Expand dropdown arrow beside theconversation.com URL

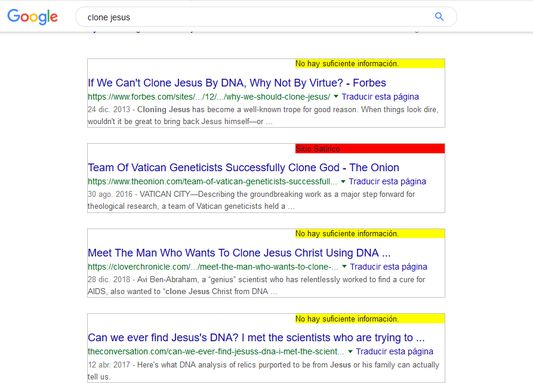350,351
